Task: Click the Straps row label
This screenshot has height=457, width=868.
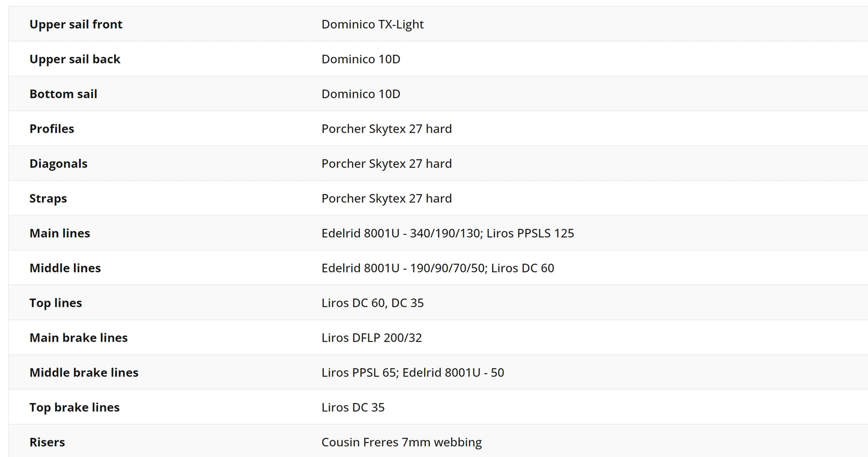Action: [48, 198]
